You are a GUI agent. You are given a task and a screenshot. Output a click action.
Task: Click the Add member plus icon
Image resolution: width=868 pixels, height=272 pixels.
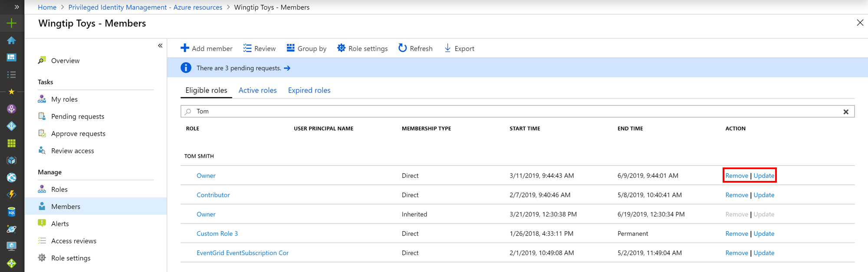point(185,48)
